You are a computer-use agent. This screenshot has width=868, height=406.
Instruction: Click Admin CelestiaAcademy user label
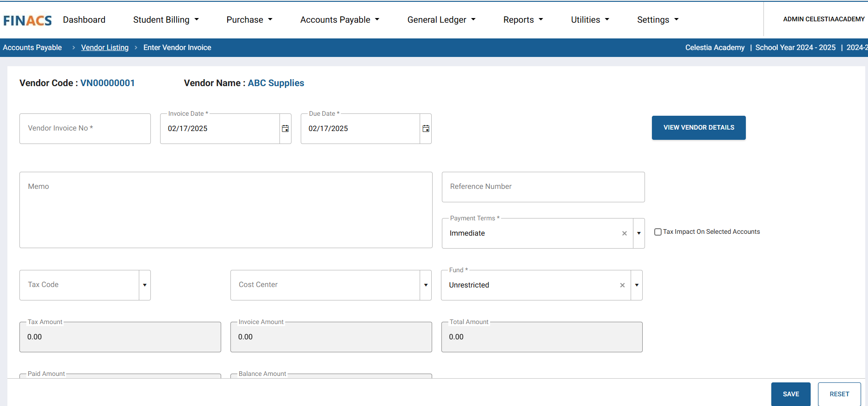point(824,19)
